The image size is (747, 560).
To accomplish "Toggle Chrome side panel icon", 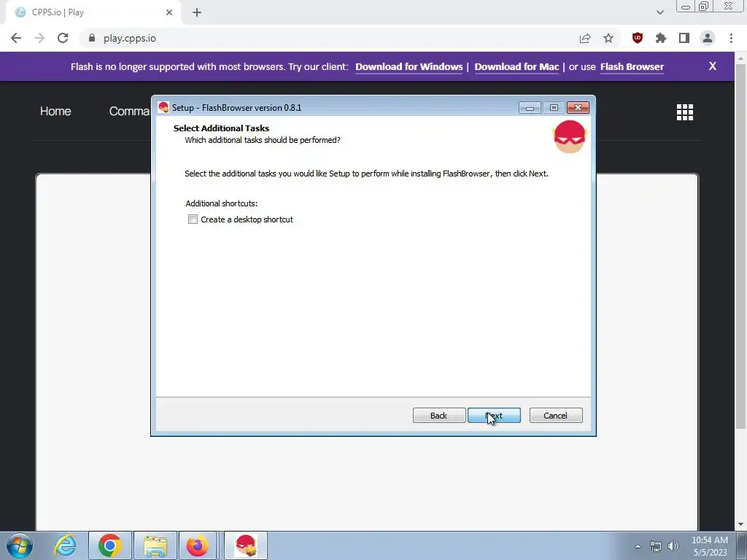I will tap(684, 38).
